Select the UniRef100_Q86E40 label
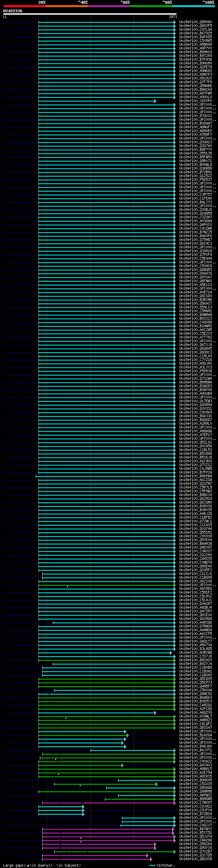Viewport: 218px width, 868px height. coord(196,566)
